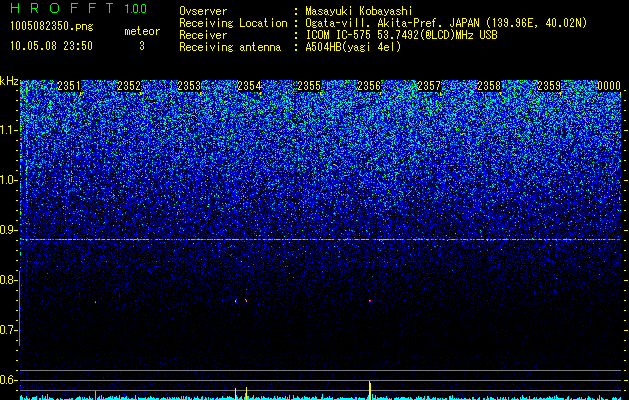Click the red meteor echo dot near 2356
Screen dimensions: 629x400
point(370,301)
